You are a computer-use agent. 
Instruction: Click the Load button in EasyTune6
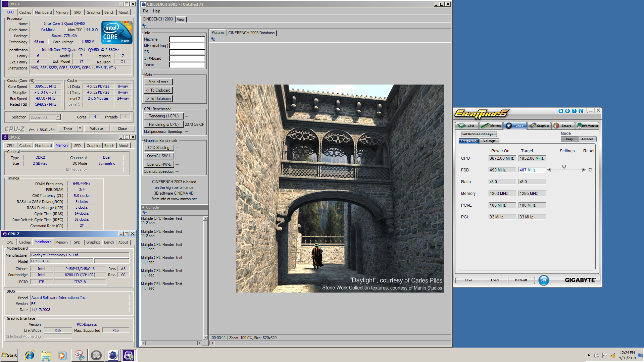point(495,280)
